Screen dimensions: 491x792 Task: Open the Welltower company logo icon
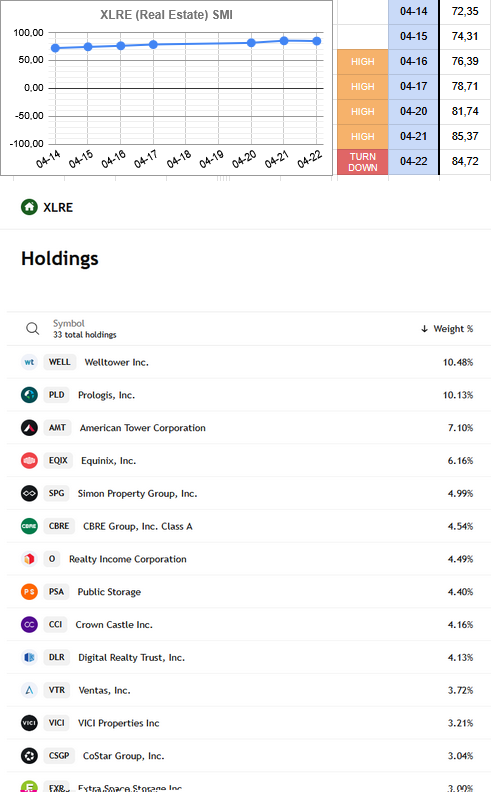click(29, 362)
